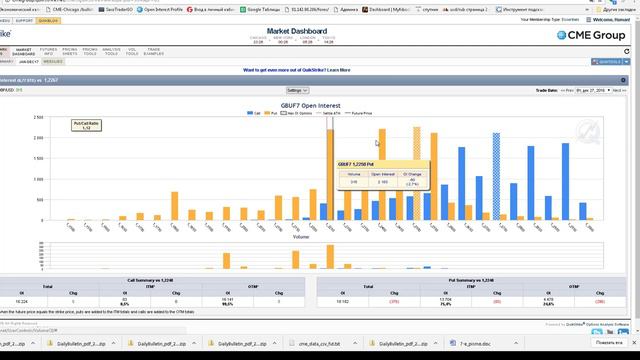Expand menu for cme_data_csv_fut.txt download

pyautogui.click(x=355, y=343)
